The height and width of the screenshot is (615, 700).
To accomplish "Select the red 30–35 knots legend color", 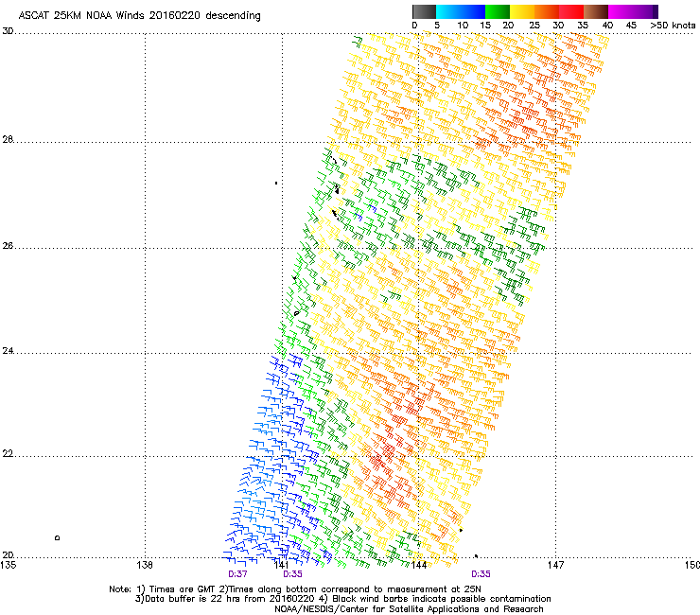I will pos(571,11).
